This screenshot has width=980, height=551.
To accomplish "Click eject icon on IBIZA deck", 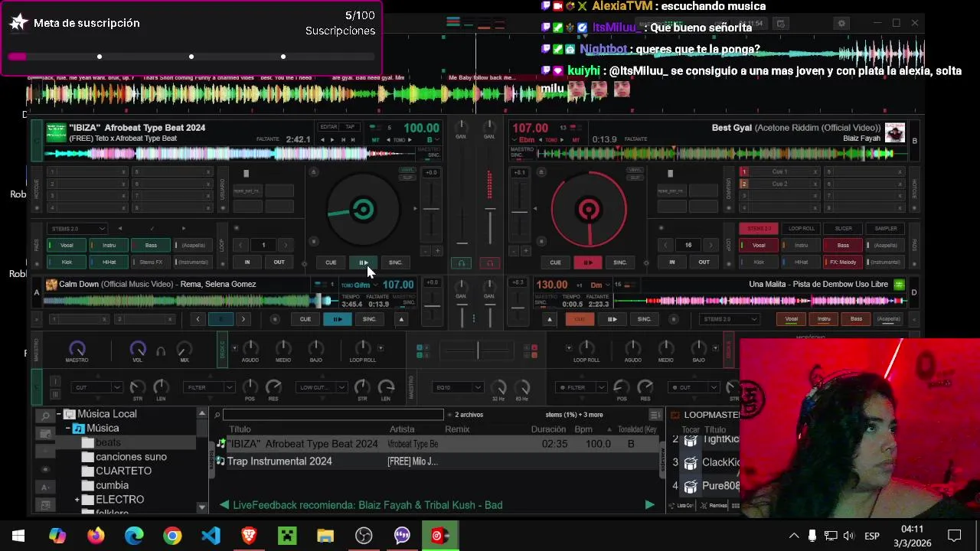I will coord(313,172).
